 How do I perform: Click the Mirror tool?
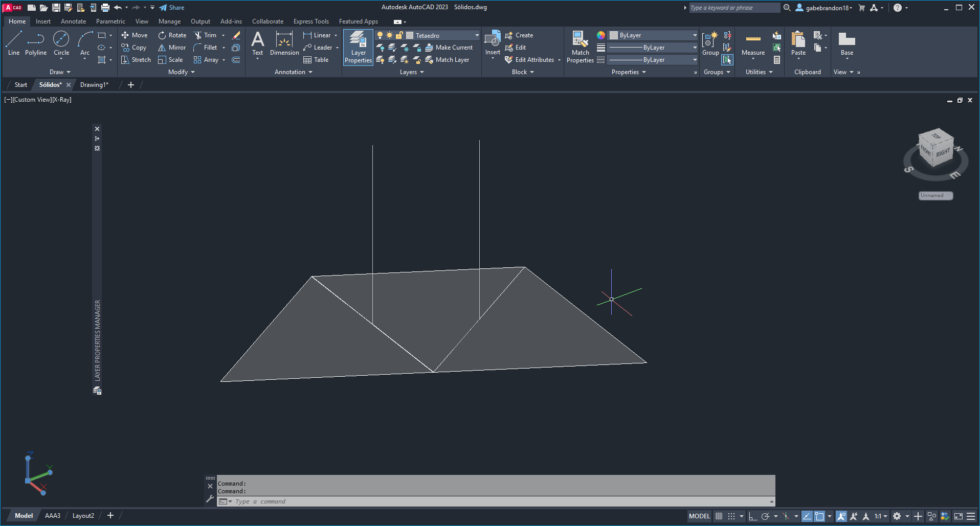(x=172, y=48)
